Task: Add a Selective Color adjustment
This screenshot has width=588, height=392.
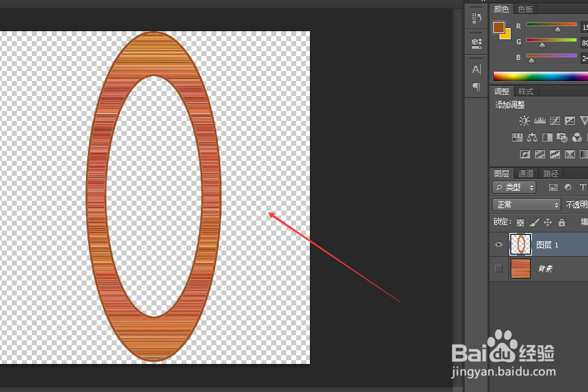Action: [x=570, y=154]
